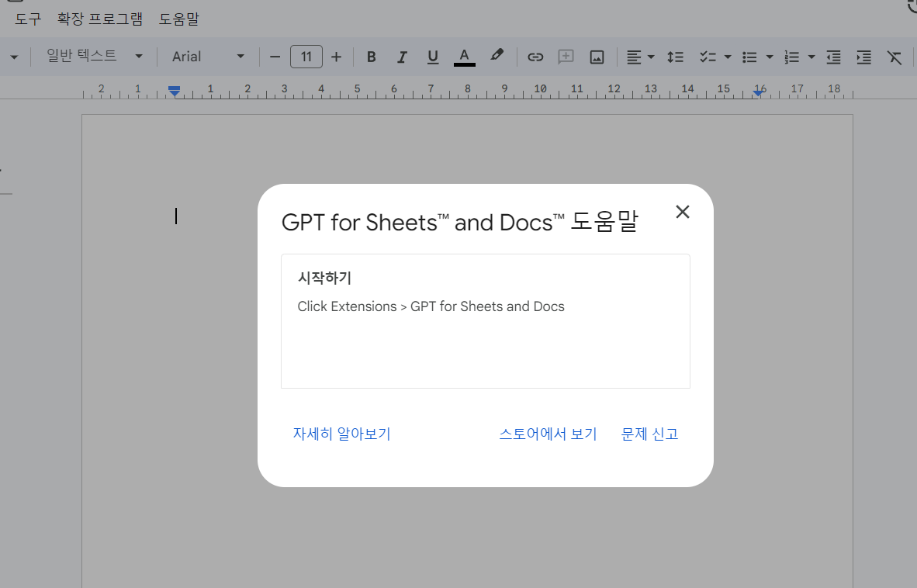The width and height of the screenshot is (917, 588).
Task: Expand the checklist dropdown arrow
Action: point(728,57)
